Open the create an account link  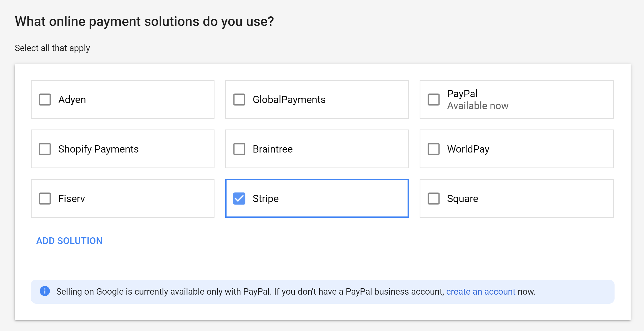[x=481, y=291]
